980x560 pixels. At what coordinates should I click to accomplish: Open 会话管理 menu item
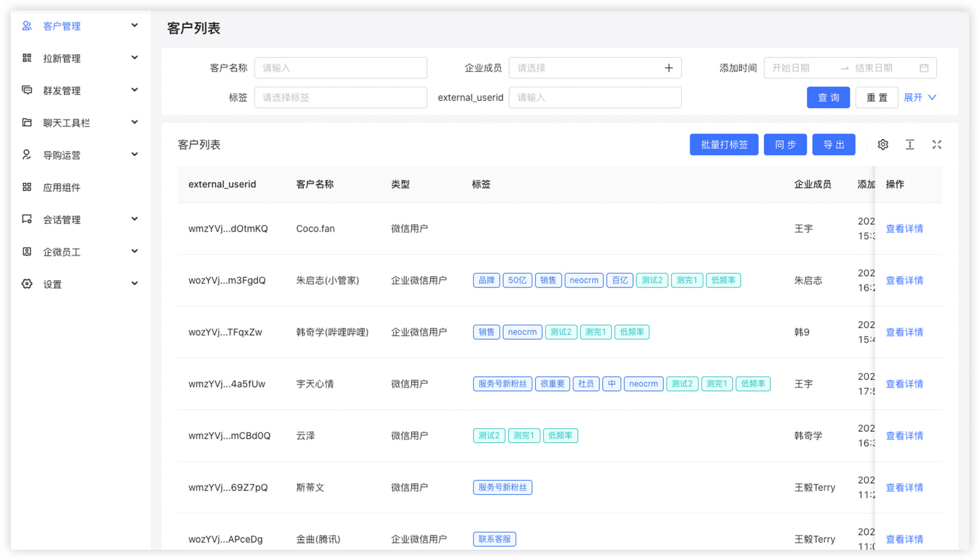coord(80,220)
